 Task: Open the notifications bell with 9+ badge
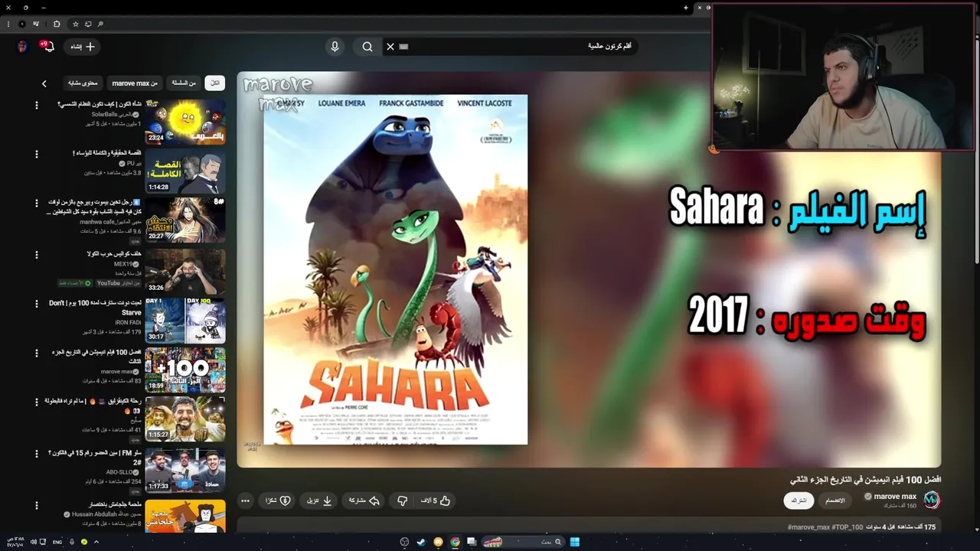47,47
